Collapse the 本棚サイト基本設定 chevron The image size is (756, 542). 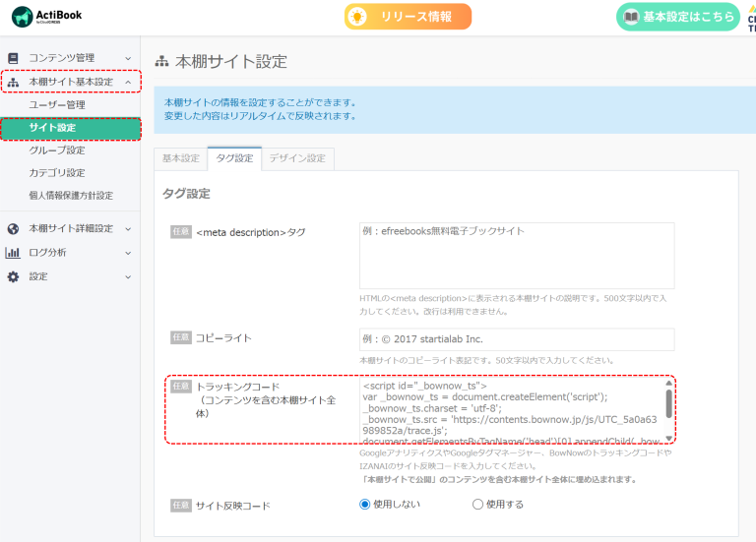coord(128,83)
